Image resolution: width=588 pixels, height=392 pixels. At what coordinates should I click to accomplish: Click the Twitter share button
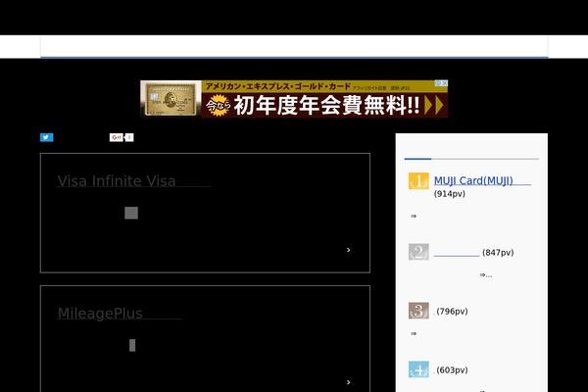coord(46,137)
